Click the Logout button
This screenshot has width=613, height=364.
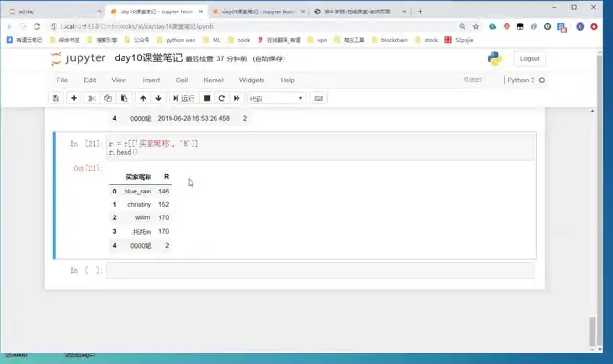click(x=530, y=58)
